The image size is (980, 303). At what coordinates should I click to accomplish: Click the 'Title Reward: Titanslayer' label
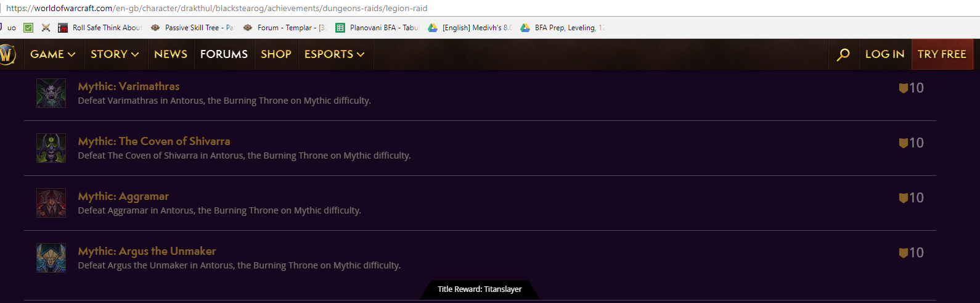click(x=480, y=289)
